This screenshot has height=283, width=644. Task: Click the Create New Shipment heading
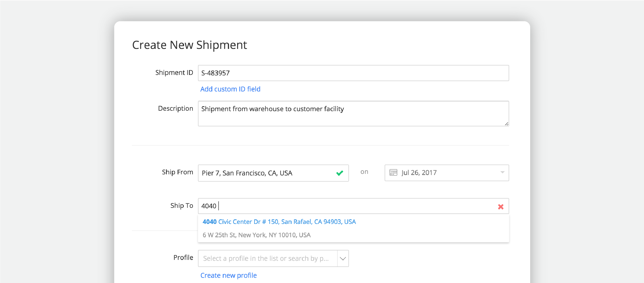click(189, 45)
